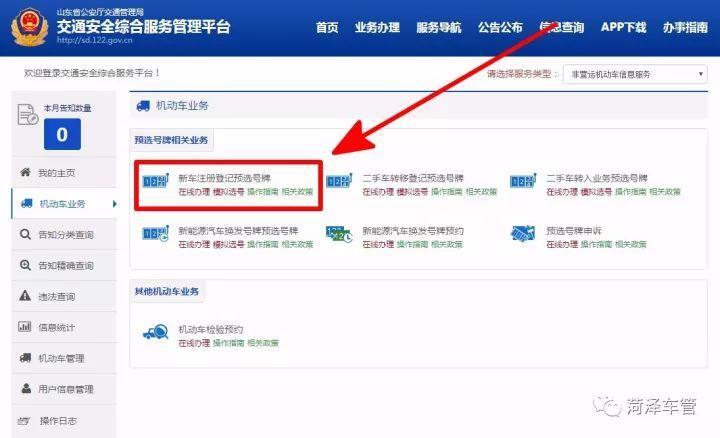720x438 pixels.
Task: Click 模拟选号 under 二手车转移登记预选号牌
Action: [x=412, y=191]
